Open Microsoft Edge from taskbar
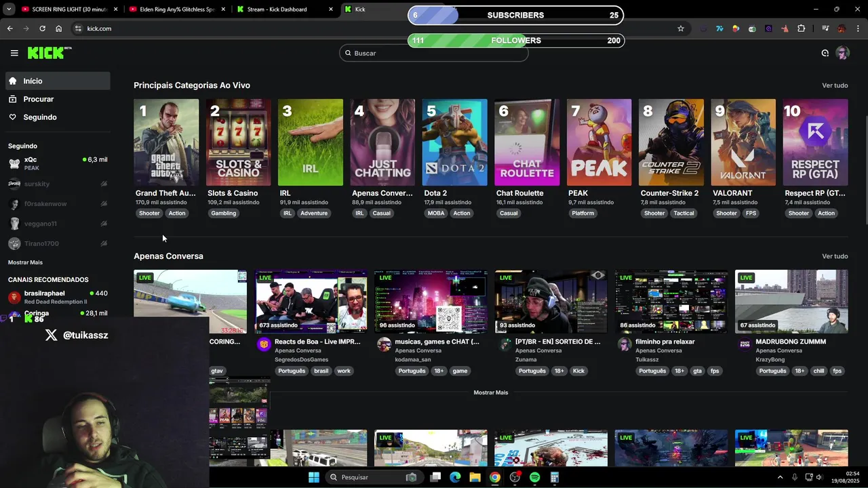This screenshot has width=868, height=488. (x=455, y=477)
